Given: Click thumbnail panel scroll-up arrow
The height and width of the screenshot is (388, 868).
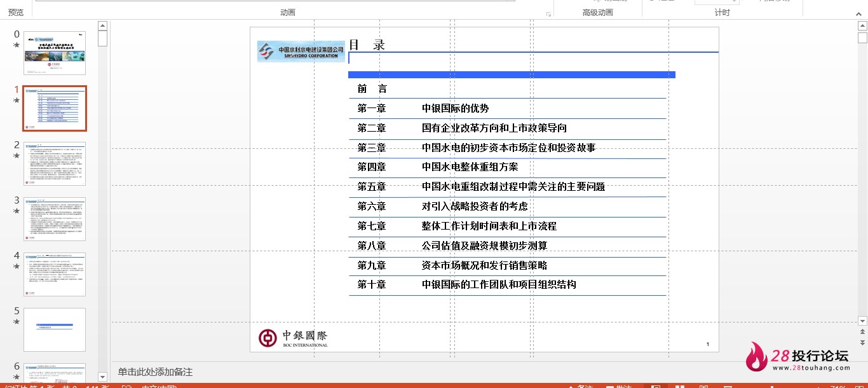Looking at the screenshot, I should coord(102,25).
